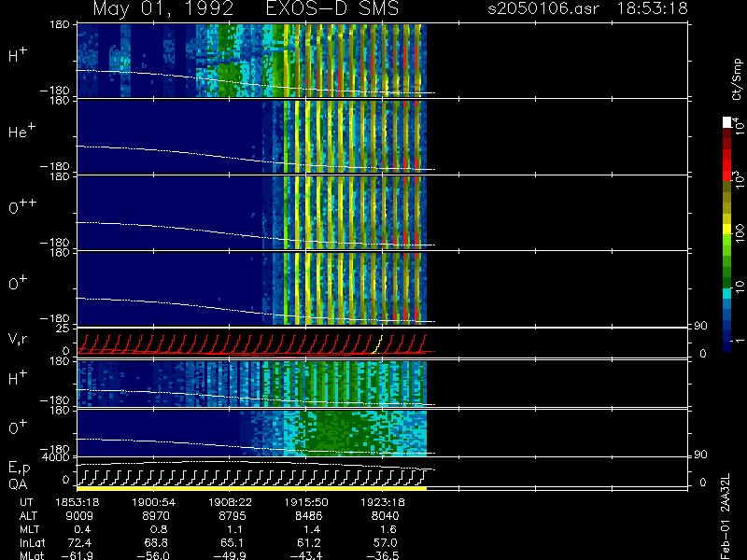This screenshot has height=560, width=747.
Task: Select MLat value "-56.0"
Action: pyautogui.click(x=153, y=555)
